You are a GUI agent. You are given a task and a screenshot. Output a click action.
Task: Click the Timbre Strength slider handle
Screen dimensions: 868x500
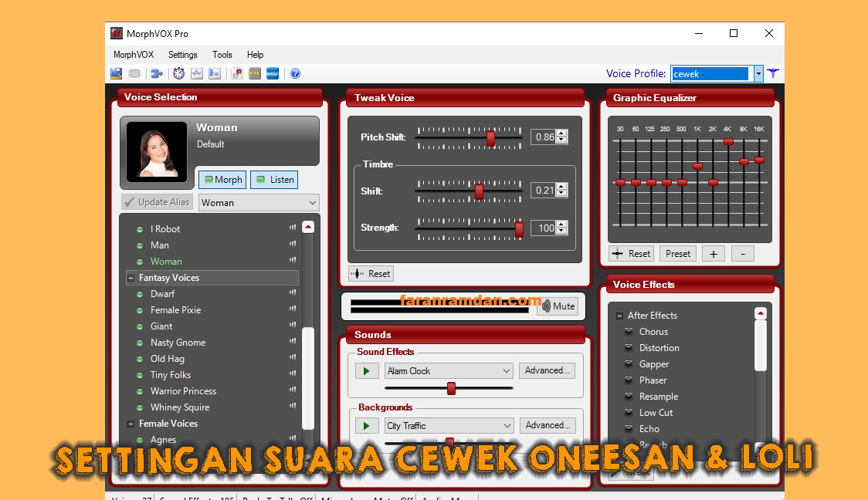pos(519,229)
